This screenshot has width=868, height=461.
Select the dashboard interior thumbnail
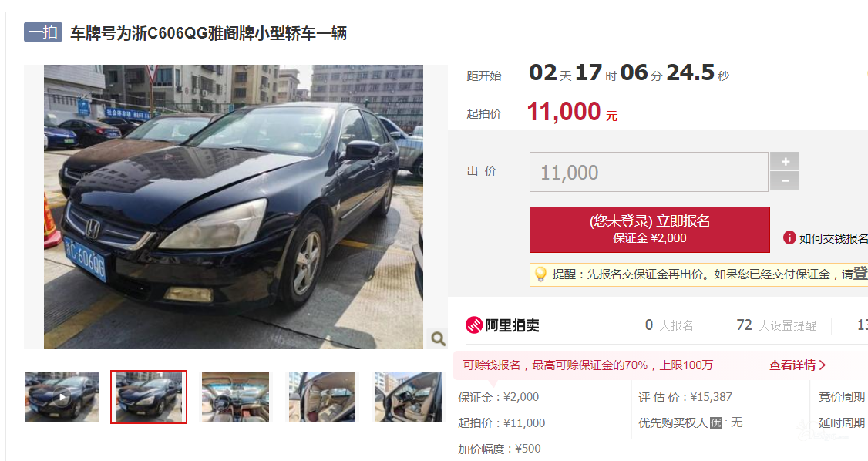tap(235, 397)
